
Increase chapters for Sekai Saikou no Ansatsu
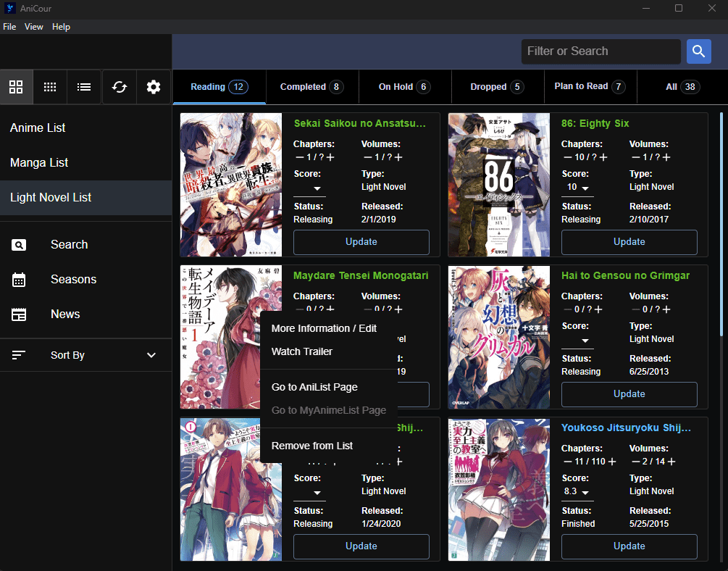pyautogui.click(x=330, y=157)
